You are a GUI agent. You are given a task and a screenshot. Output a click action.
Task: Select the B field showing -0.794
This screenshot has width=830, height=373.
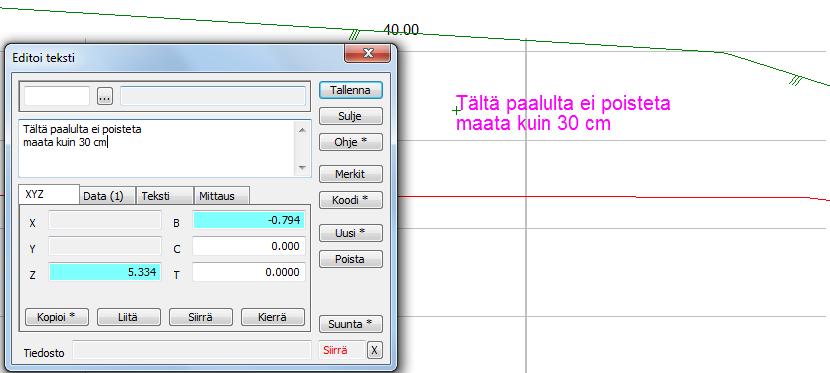tap(249, 221)
